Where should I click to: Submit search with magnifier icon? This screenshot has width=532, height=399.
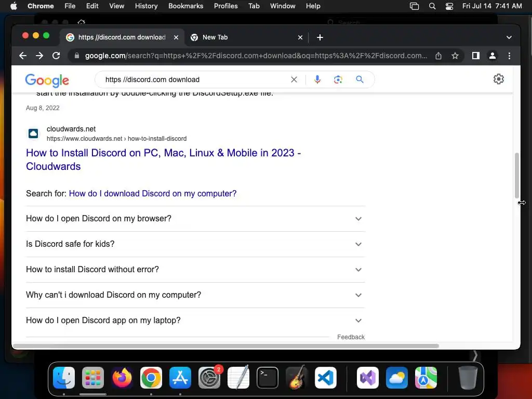pos(360,79)
